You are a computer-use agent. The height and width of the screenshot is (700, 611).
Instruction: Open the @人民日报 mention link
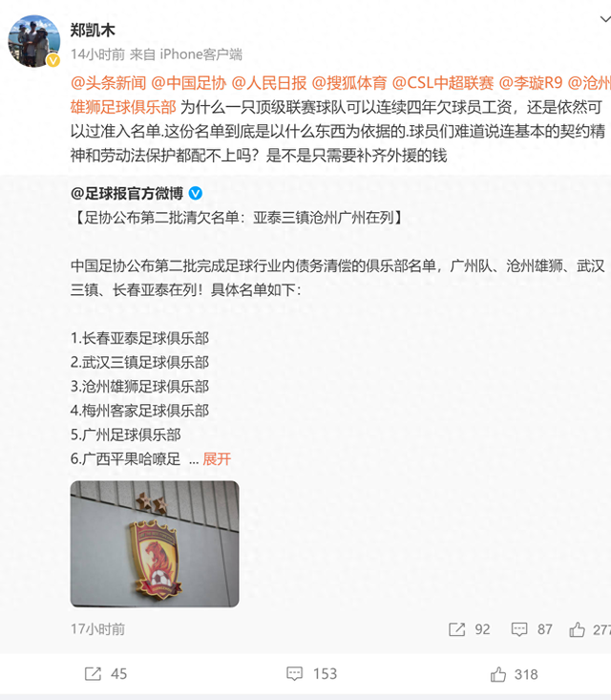click(269, 83)
